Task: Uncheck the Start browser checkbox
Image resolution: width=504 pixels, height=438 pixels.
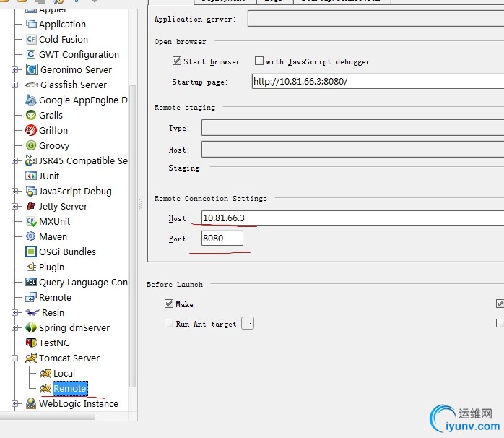Action: [177, 61]
